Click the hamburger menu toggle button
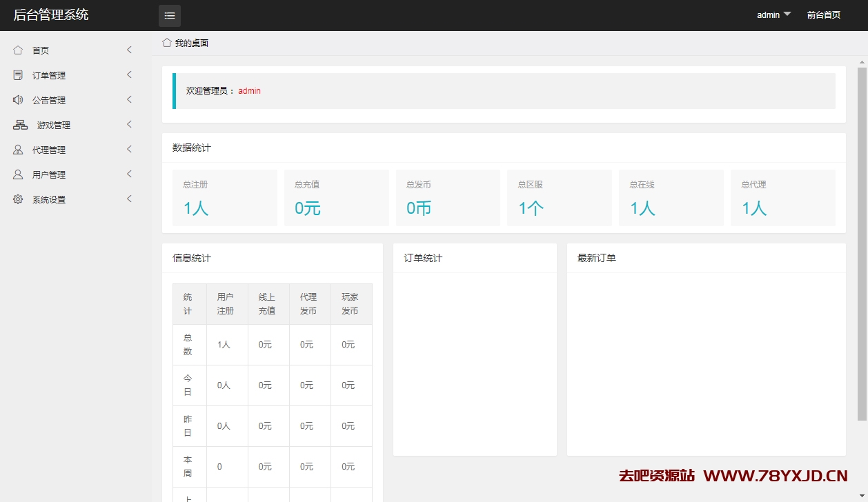868x502 pixels. pos(170,15)
